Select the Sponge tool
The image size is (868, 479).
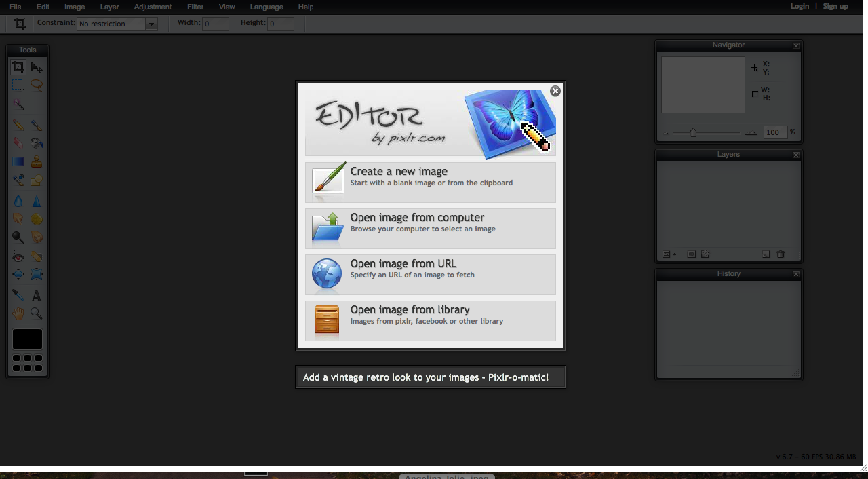37,219
